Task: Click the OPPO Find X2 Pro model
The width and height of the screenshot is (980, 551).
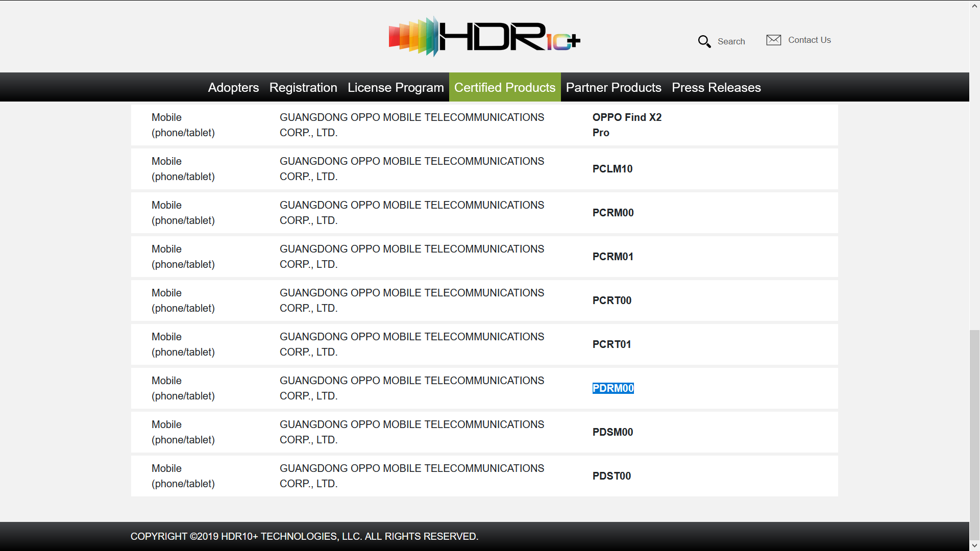Action: [x=627, y=125]
